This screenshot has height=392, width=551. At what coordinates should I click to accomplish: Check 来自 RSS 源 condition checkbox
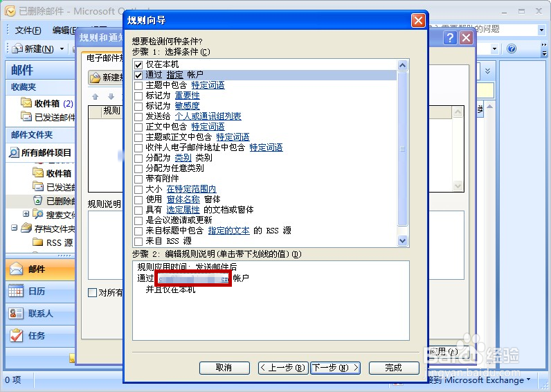[138, 241]
